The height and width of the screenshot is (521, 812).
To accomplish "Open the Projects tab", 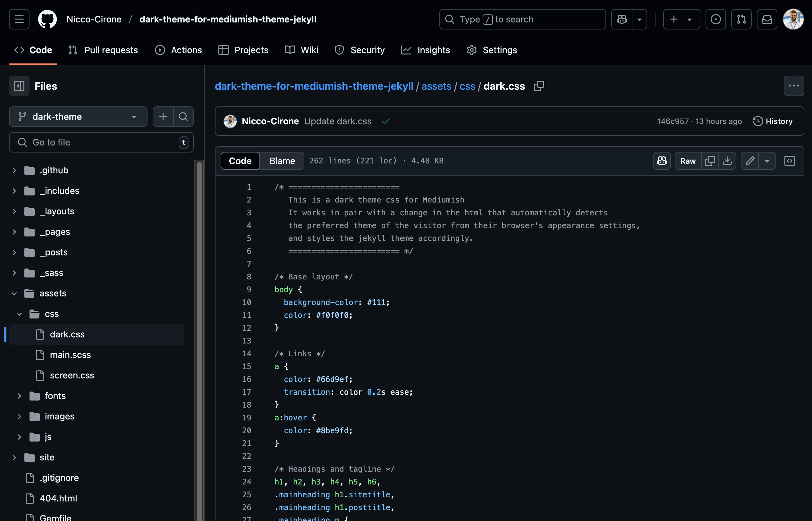I will coord(243,50).
